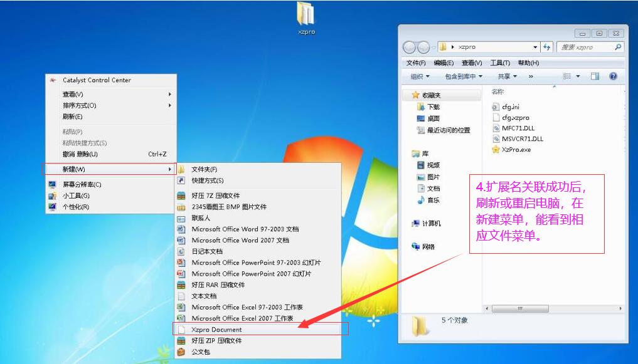Open the 图片 library
The image size is (638, 364).
428,177
